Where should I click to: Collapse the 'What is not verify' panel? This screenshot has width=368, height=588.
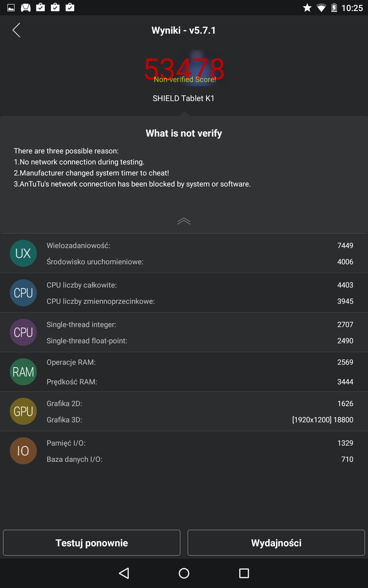184,221
